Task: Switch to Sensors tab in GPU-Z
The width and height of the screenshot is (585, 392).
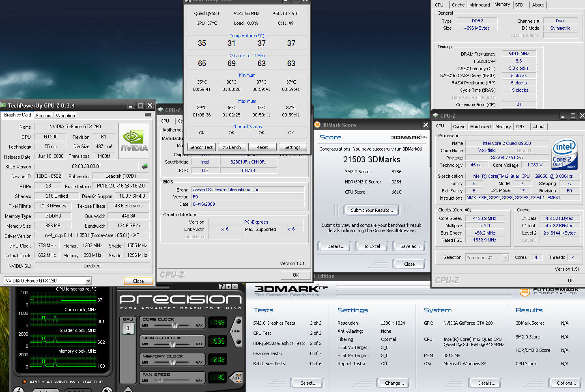Action: [43, 116]
